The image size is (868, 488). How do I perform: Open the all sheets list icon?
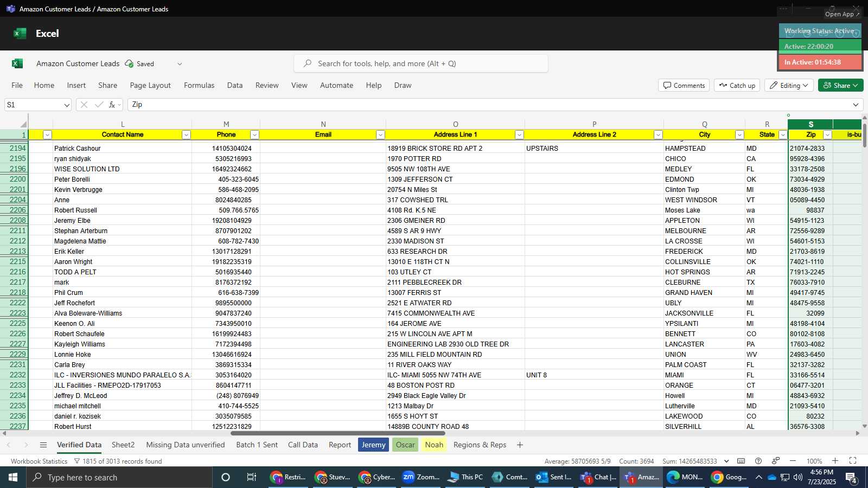tap(43, 445)
